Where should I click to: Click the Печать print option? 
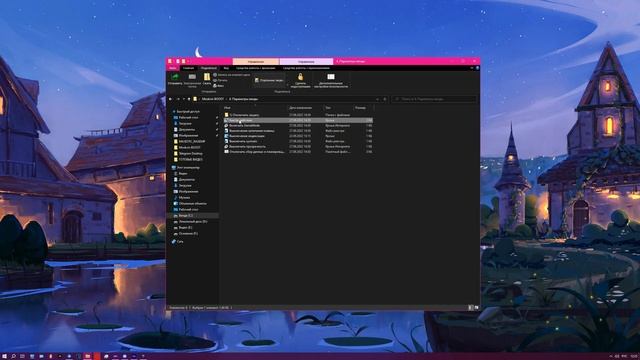click(220, 80)
